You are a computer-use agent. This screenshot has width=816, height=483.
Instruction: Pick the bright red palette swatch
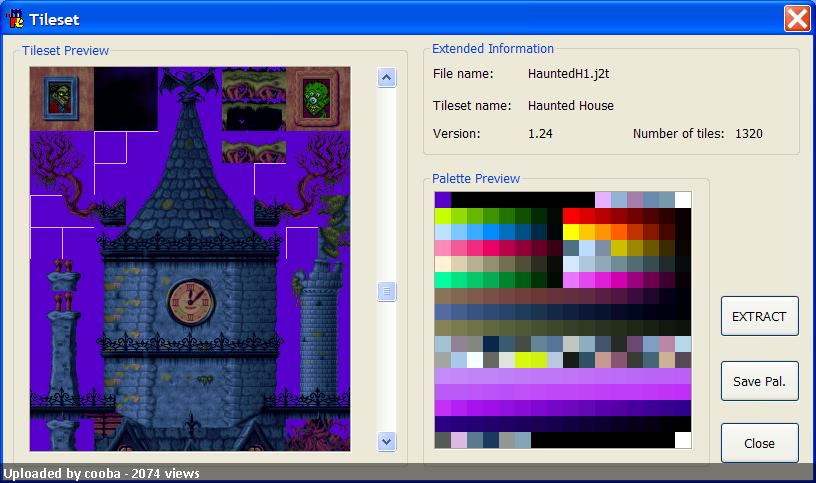point(571,216)
